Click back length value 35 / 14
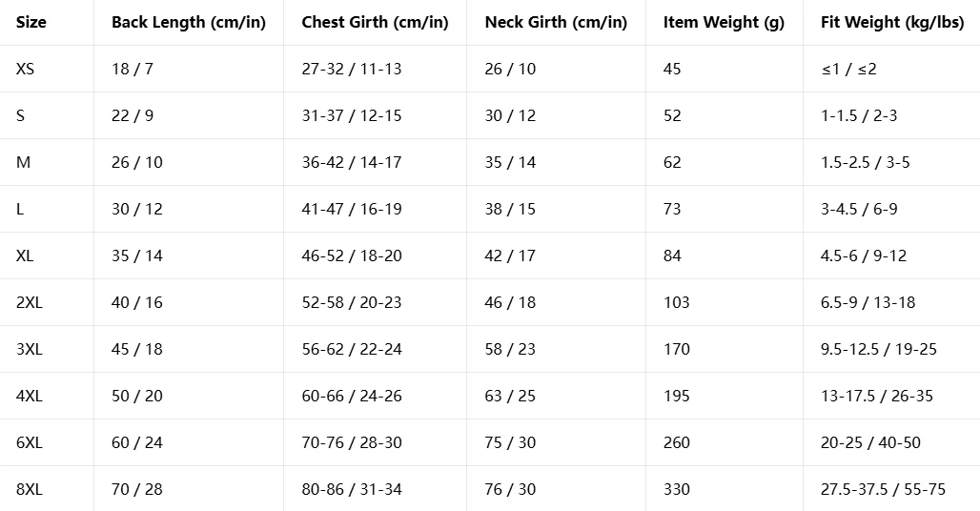980x511 pixels. (x=137, y=255)
